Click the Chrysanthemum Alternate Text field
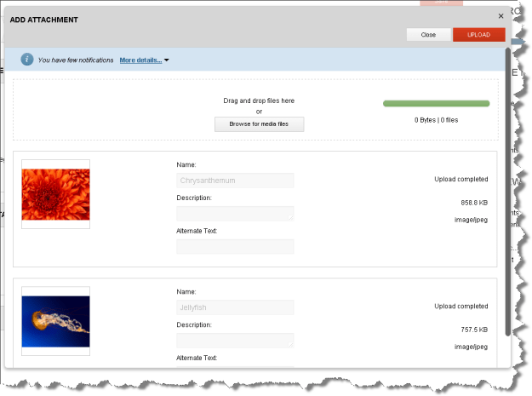 (x=235, y=247)
